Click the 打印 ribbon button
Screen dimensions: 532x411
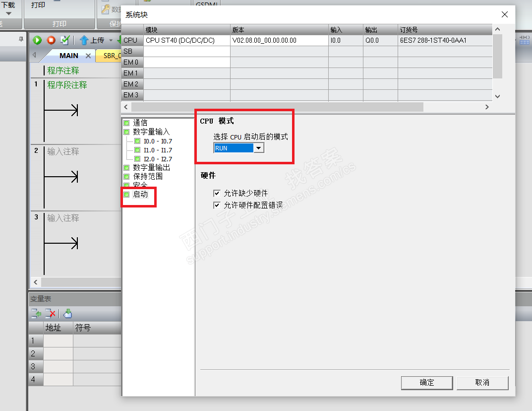point(38,5)
